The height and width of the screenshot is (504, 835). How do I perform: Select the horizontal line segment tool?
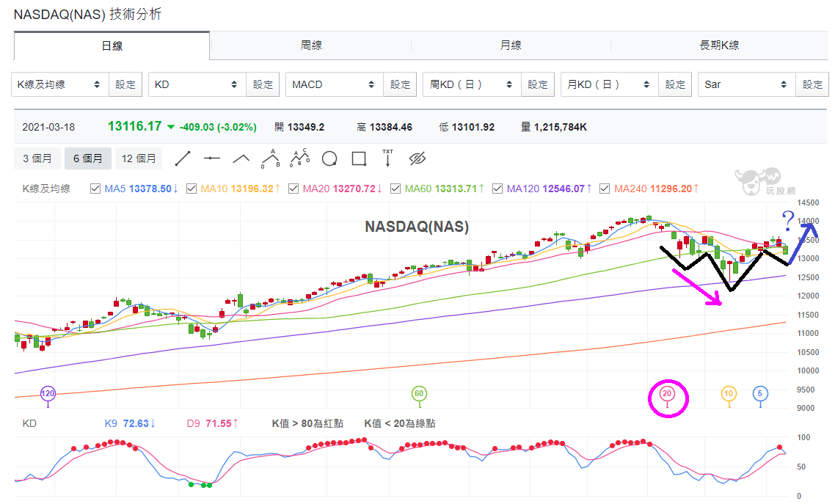212,158
